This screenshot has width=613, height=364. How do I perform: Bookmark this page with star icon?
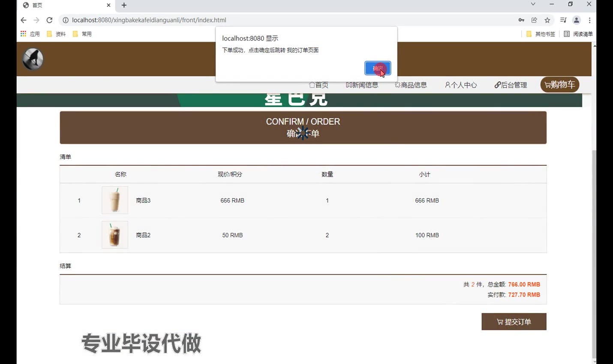click(547, 20)
